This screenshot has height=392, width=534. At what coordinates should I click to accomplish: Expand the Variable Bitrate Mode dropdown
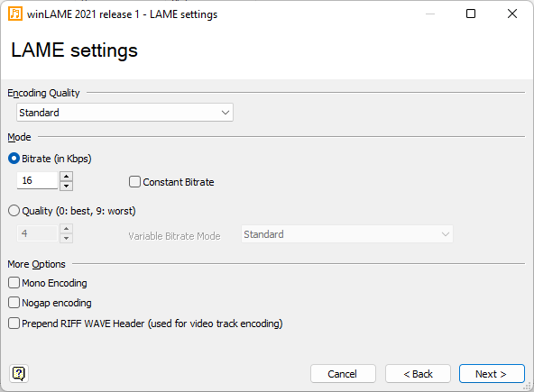point(347,234)
